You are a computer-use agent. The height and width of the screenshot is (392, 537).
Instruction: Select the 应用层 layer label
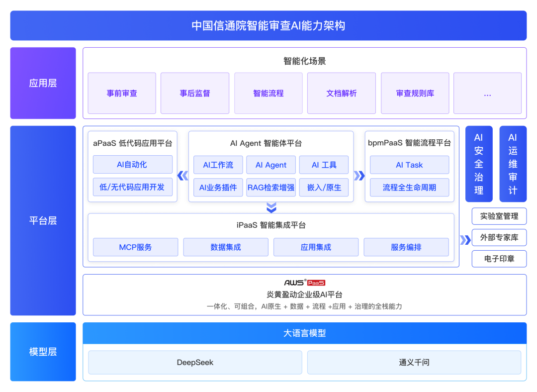click(43, 83)
